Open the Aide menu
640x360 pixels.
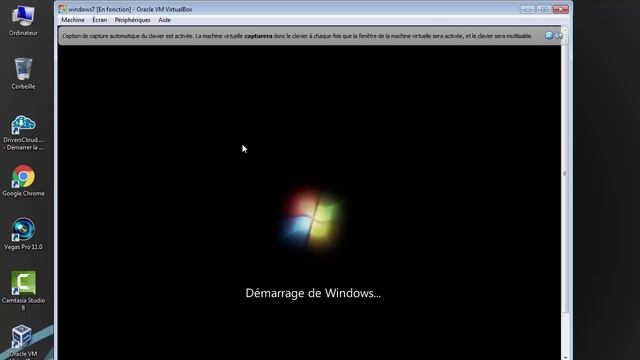click(164, 20)
